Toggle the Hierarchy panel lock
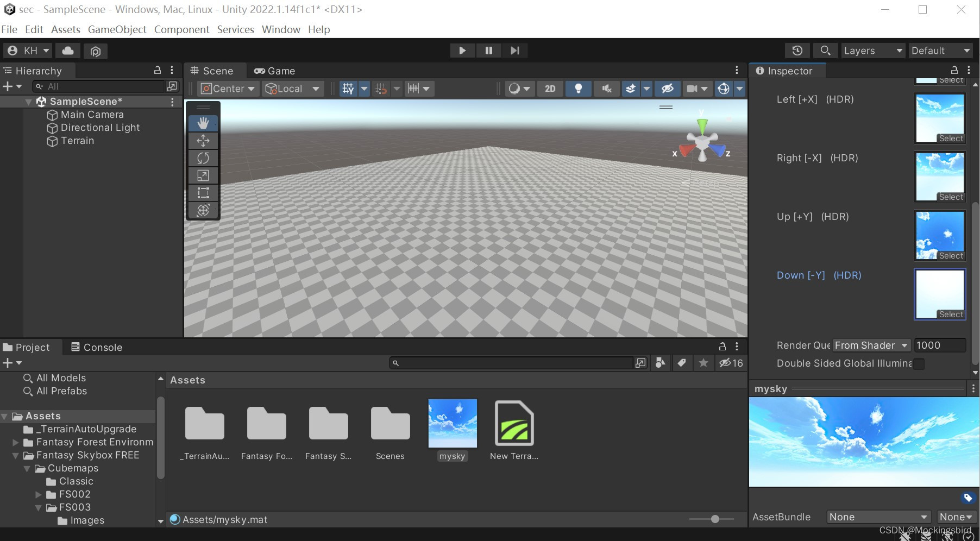 click(x=158, y=70)
